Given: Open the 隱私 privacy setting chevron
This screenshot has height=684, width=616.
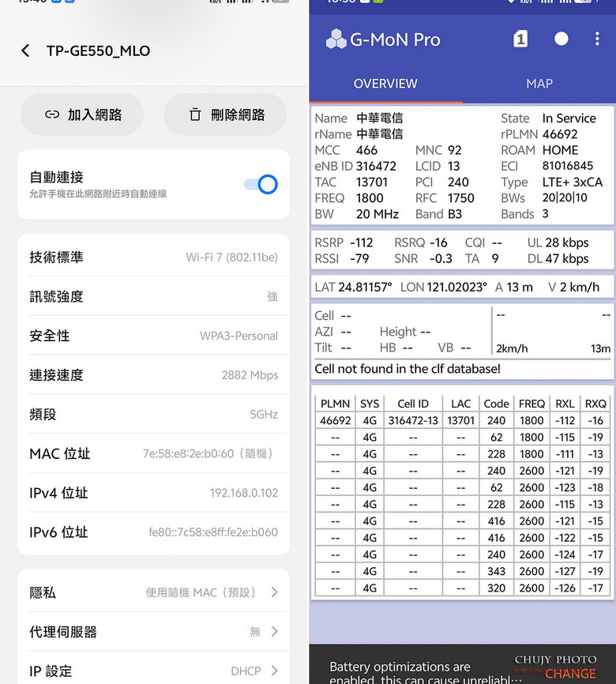Looking at the screenshot, I should click(x=274, y=592).
